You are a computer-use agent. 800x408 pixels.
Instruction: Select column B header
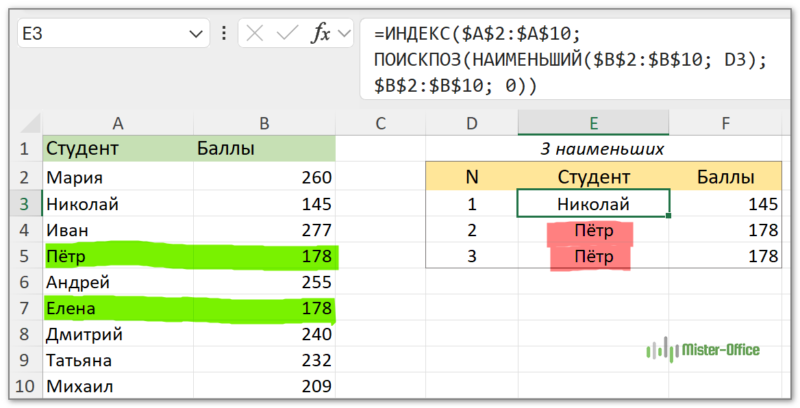[x=263, y=123]
